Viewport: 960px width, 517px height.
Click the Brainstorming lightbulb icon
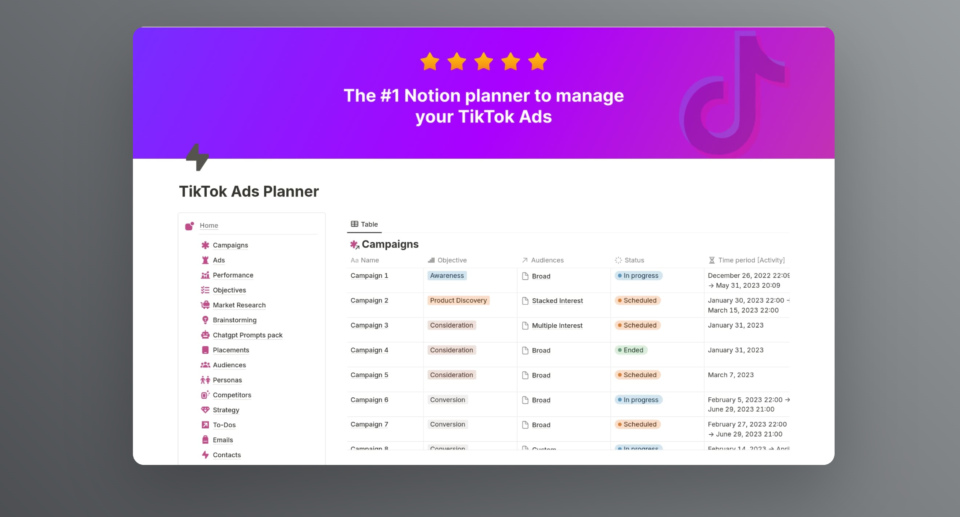205,320
